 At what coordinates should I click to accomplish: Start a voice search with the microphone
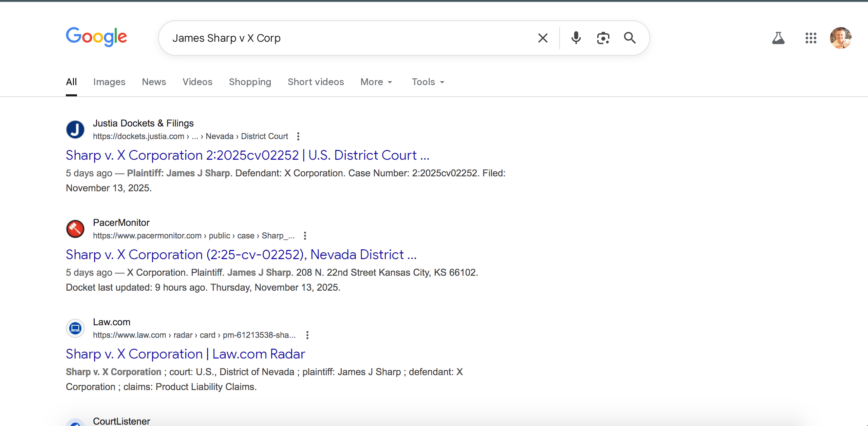[x=576, y=38]
